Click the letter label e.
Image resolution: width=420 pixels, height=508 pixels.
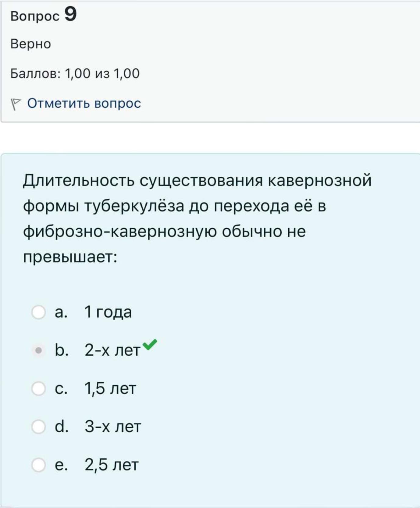point(61,465)
